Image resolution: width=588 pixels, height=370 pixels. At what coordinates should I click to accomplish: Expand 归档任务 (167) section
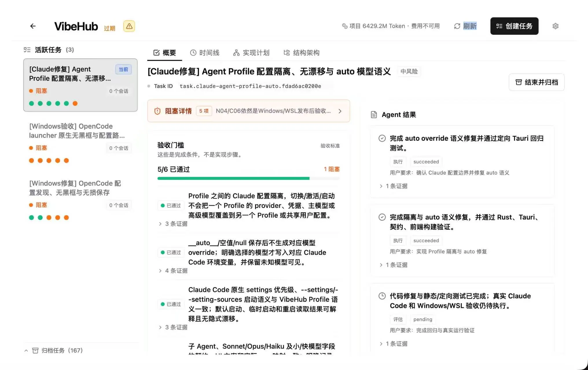coord(54,350)
